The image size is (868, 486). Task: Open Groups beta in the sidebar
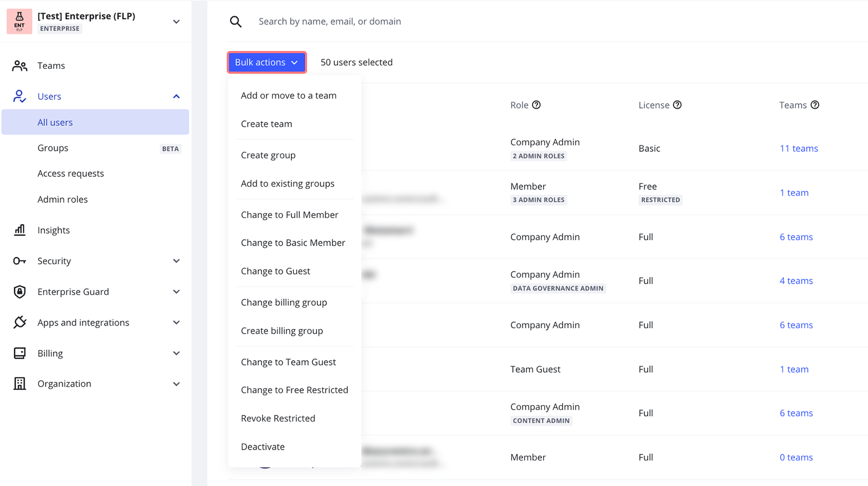[53, 148]
